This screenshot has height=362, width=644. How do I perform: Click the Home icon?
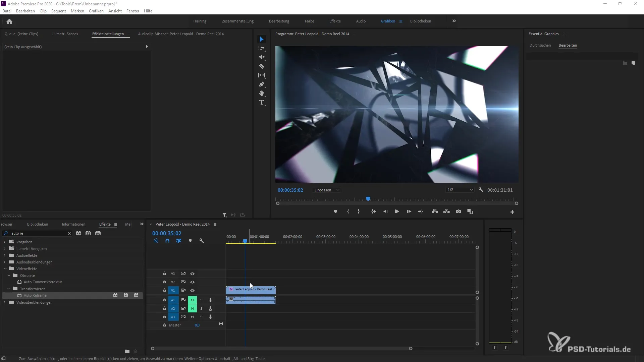click(x=9, y=21)
